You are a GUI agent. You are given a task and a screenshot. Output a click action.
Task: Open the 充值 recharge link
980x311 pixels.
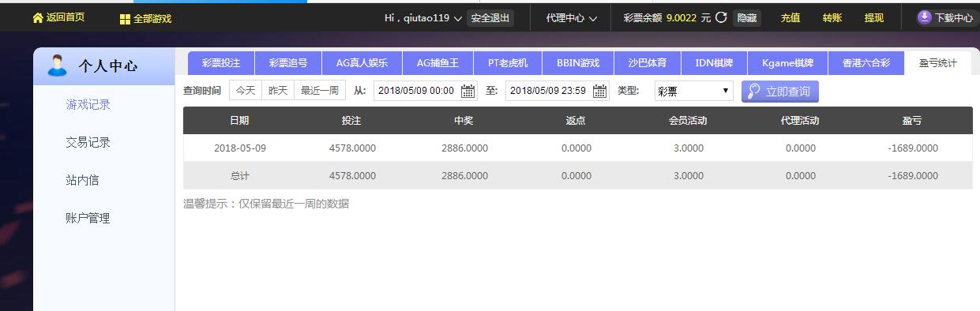(x=790, y=18)
